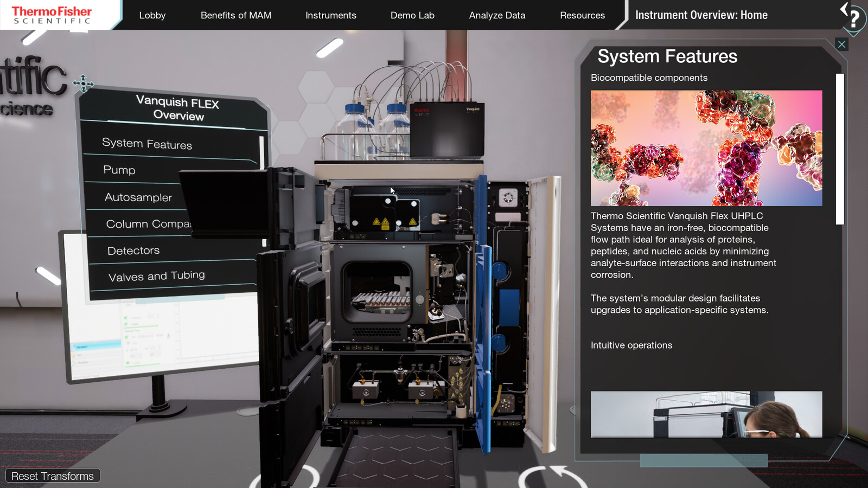Click the Biocompatible components subheading
Image resolution: width=868 pixels, height=488 pixels.
click(x=649, y=78)
